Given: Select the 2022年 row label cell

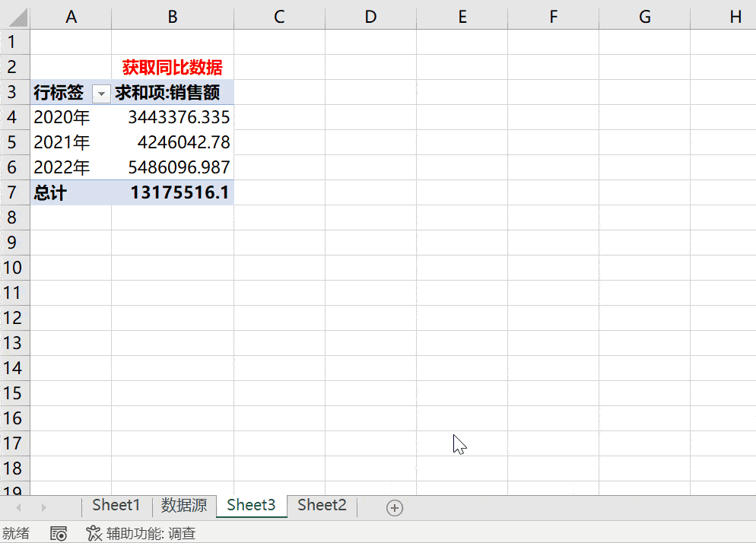Looking at the screenshot, I should coord(71,167).
